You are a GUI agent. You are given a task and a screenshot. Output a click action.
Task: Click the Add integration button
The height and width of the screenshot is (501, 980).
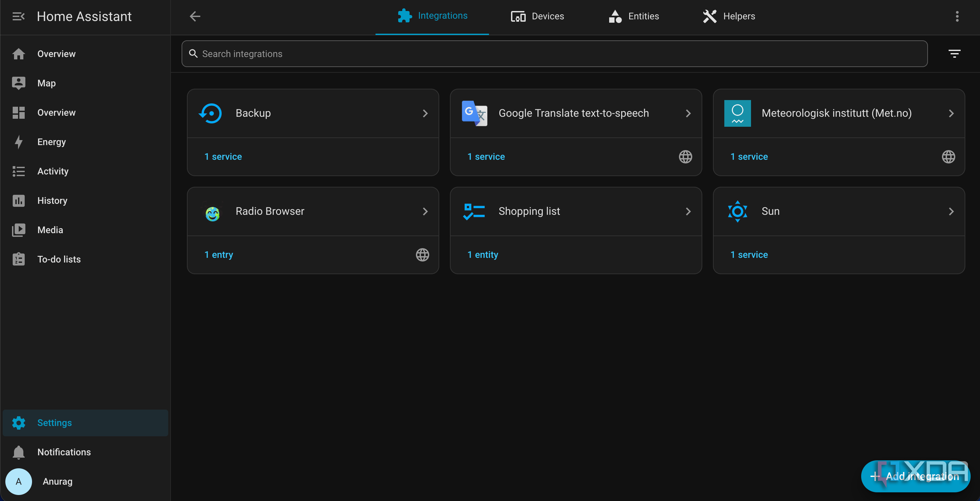[915, 476]
